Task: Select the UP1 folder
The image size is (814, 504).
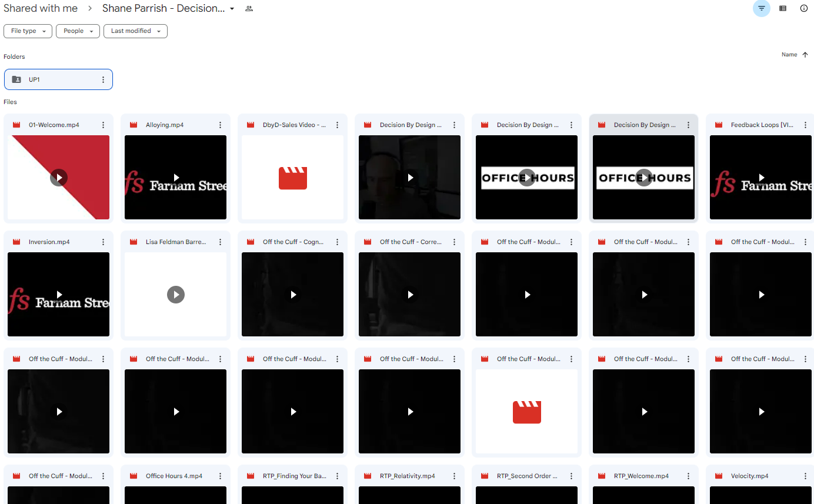Action: point(58,79)
